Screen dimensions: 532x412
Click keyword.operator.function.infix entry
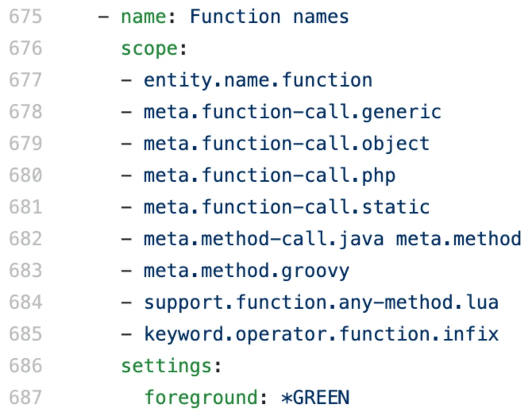pyautogui.click(x=321, y=334)
